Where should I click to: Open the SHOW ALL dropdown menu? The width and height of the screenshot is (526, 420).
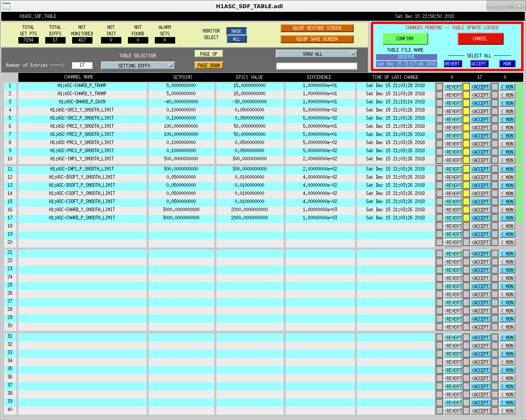316,54
